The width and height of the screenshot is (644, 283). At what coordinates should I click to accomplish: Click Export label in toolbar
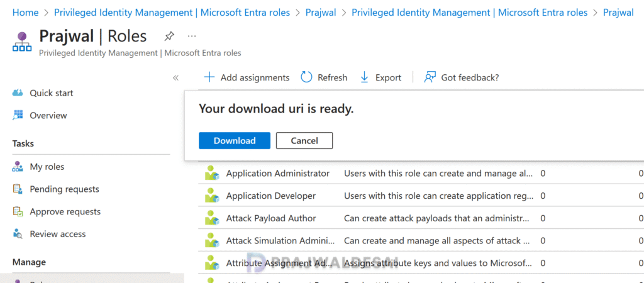click(x=388, y=77)
